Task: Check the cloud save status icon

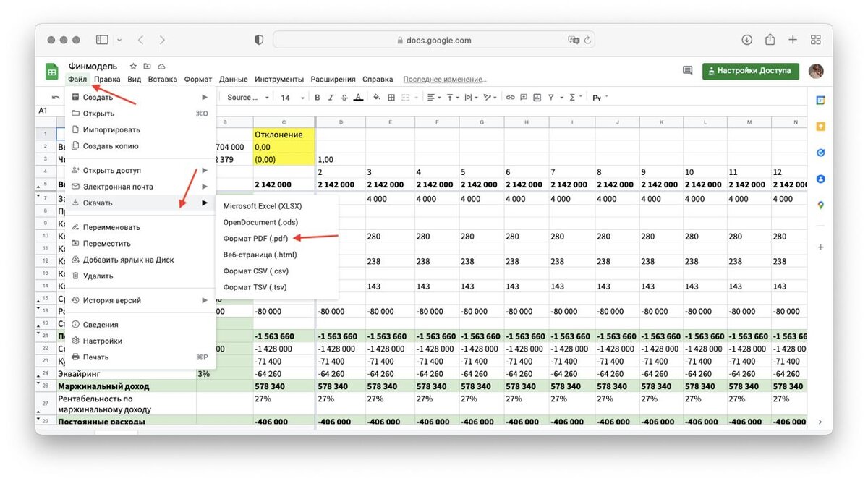Action: (161, 66)
